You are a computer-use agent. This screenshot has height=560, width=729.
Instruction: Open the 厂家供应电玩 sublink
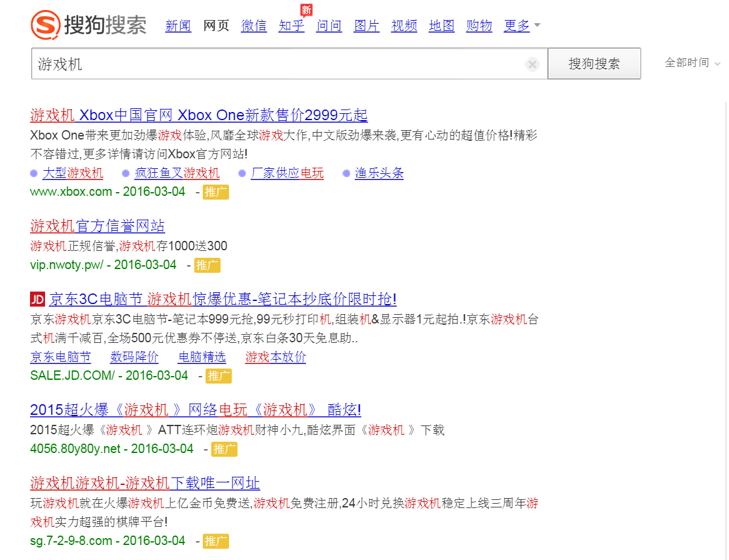[287, 173]
